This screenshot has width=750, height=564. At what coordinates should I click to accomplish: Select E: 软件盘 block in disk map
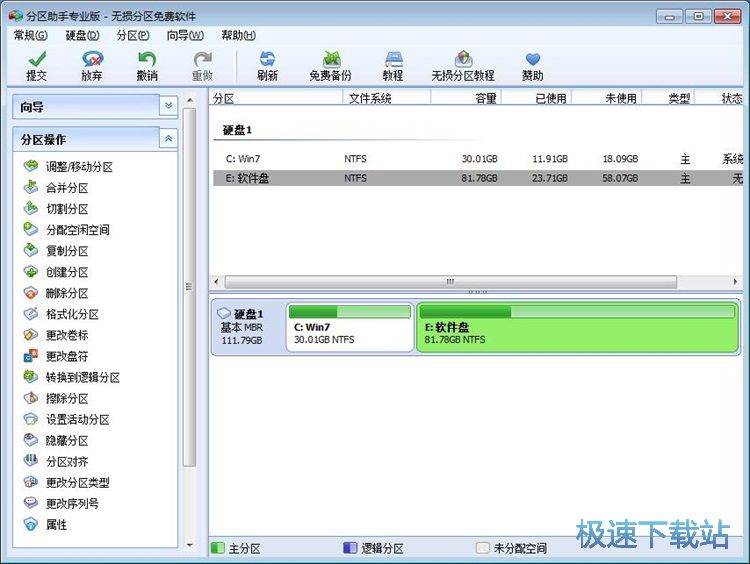[578, 328]
